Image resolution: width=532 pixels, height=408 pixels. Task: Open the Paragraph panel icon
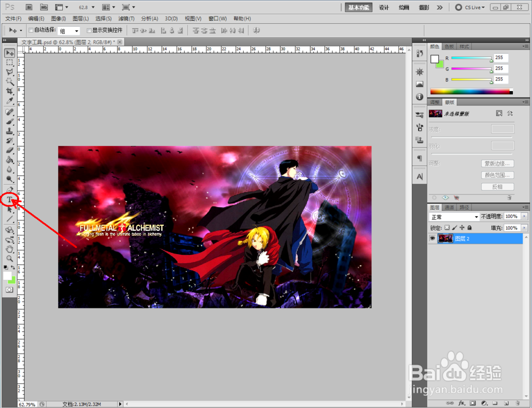pos(420,158)
